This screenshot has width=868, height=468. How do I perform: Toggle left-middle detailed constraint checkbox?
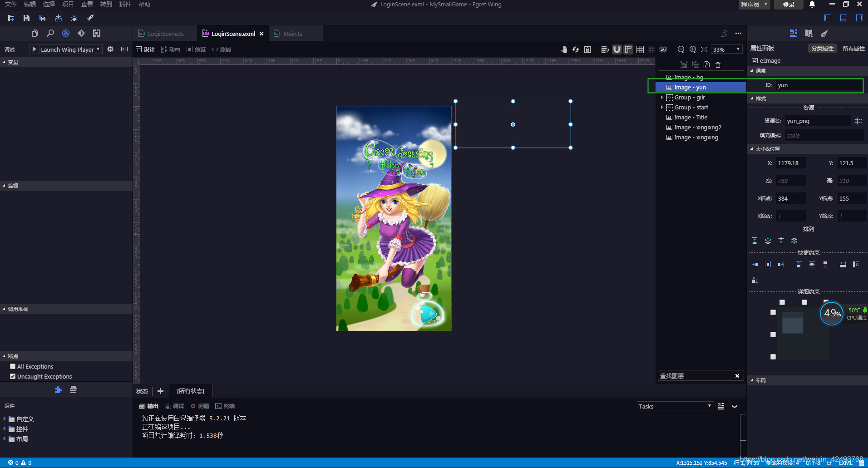773,335
